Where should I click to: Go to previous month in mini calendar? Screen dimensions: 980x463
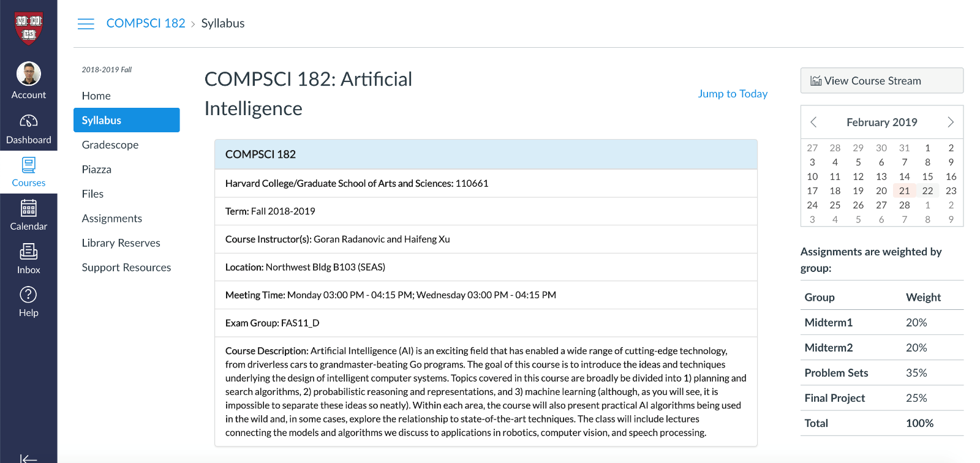pos(813,122)
